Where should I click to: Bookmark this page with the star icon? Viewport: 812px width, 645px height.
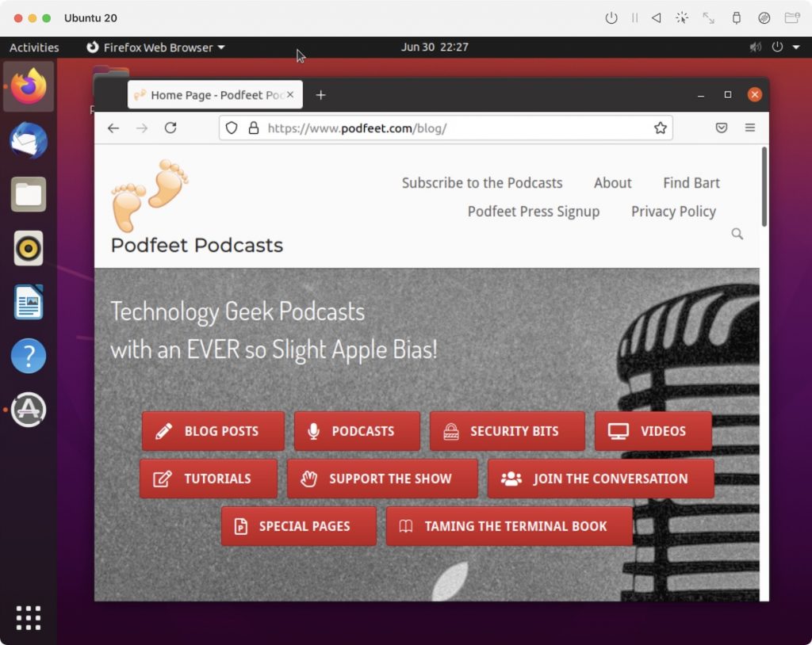pyautogui.click(x=660, y=128)
